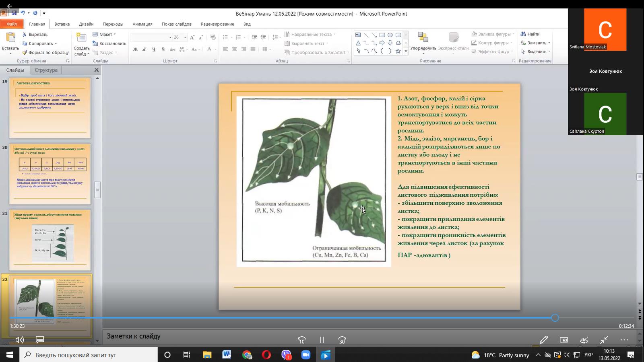Toggle text shadow S formatting
The image size is (644, 362).
click(x=163, y=49)
